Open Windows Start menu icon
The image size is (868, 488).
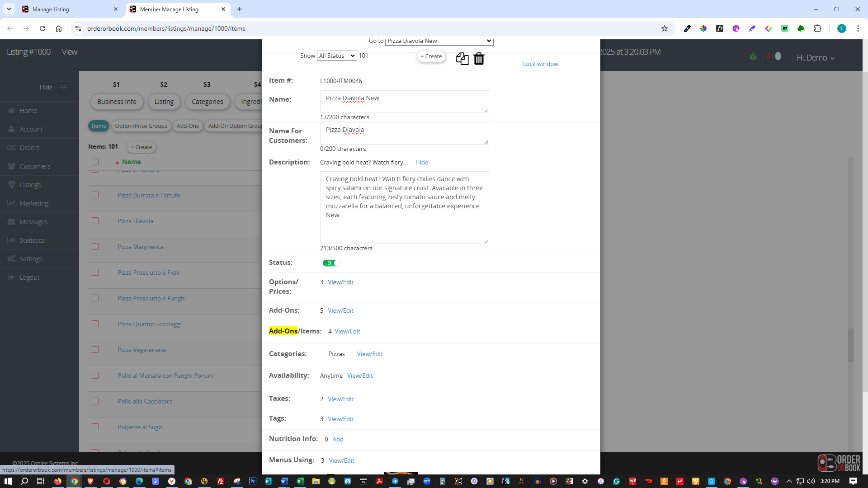(x=8, y=481)
